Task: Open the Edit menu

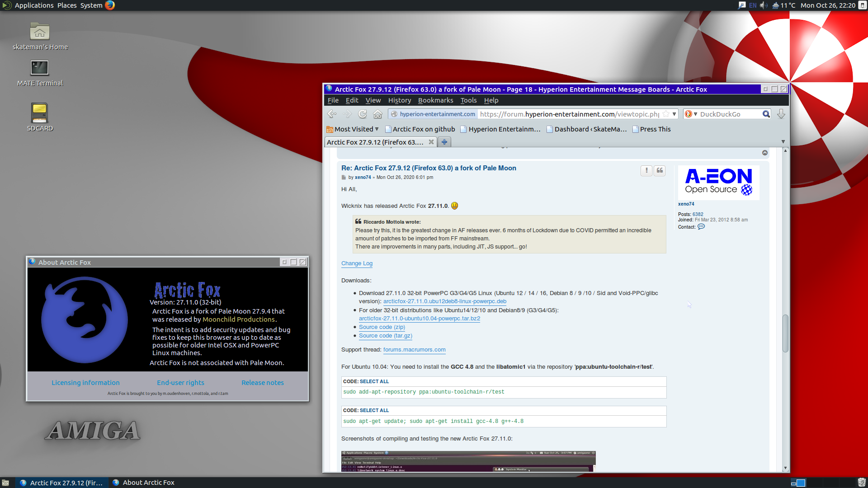Action: pyautogui.click(x=352, y=100)
